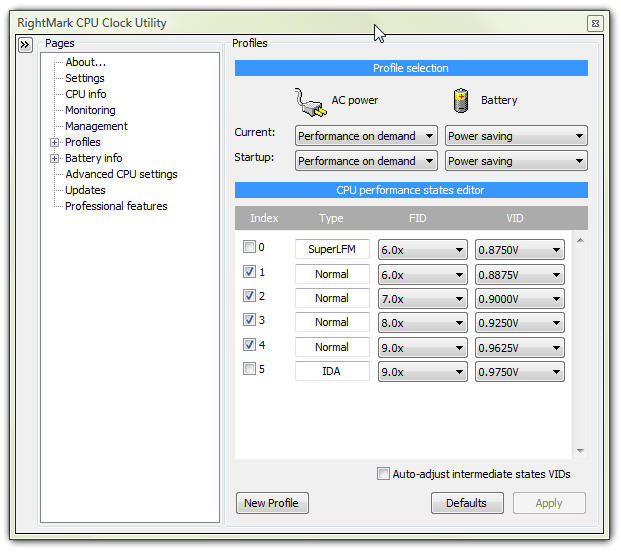This screenshot has height=555, width=621.
Task: Enable performance state index 5 checkbox
Action: pos(249,369)
